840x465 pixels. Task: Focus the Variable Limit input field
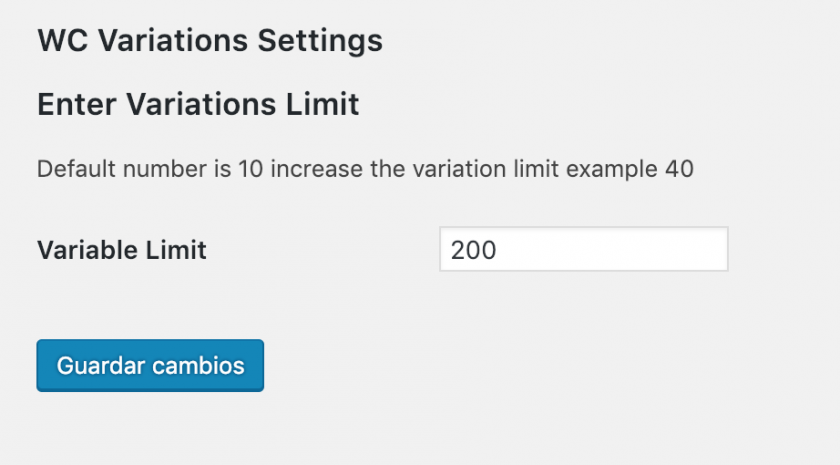click(583, 249)
